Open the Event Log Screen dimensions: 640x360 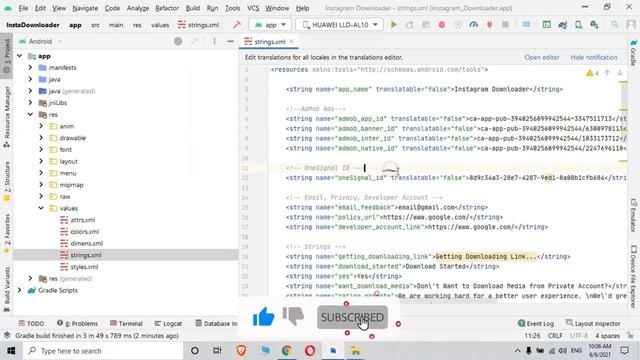536,323
